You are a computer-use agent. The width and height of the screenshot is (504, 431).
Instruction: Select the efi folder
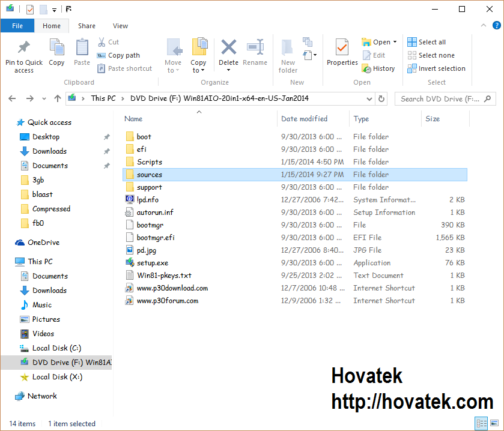(x=295, y=149)
